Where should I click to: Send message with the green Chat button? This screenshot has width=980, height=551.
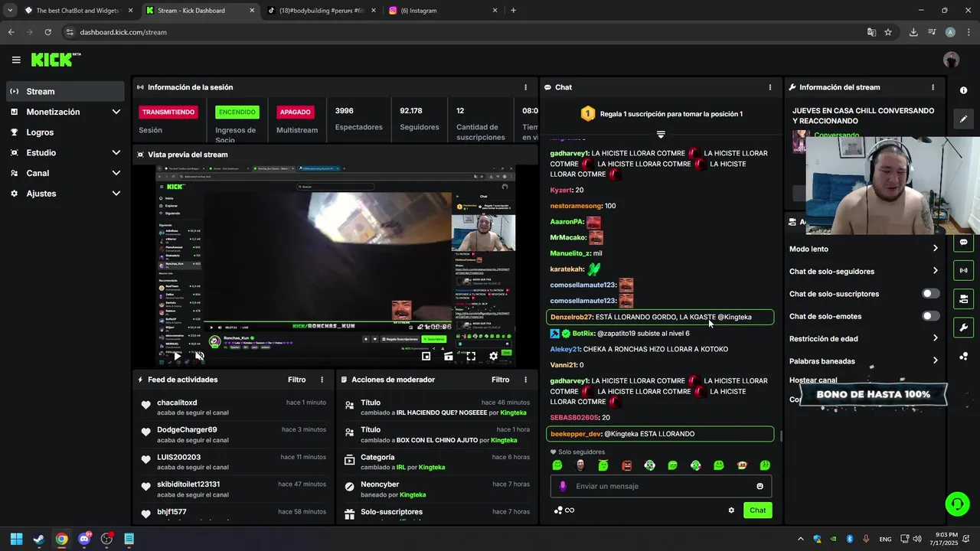point(757,510)
